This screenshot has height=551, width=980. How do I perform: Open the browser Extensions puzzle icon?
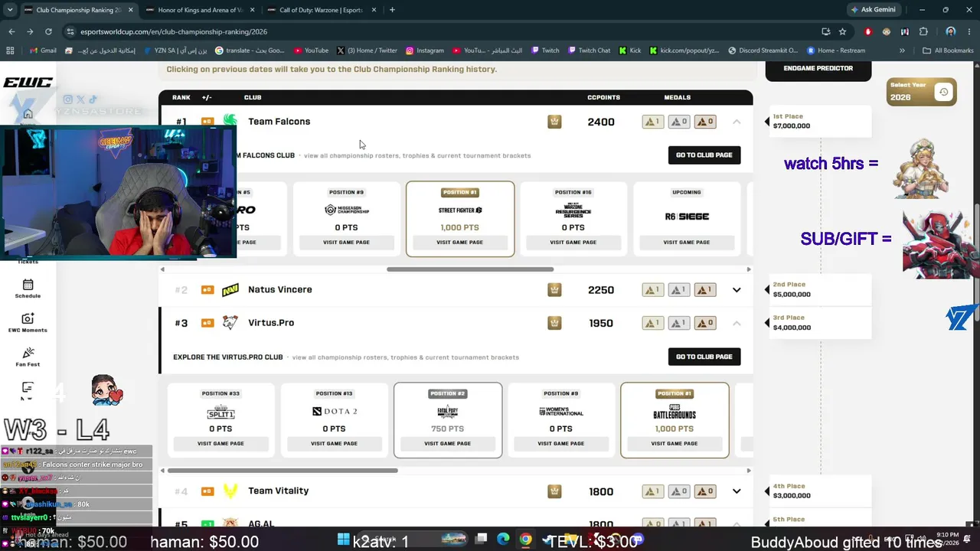[x=923, y=31]
